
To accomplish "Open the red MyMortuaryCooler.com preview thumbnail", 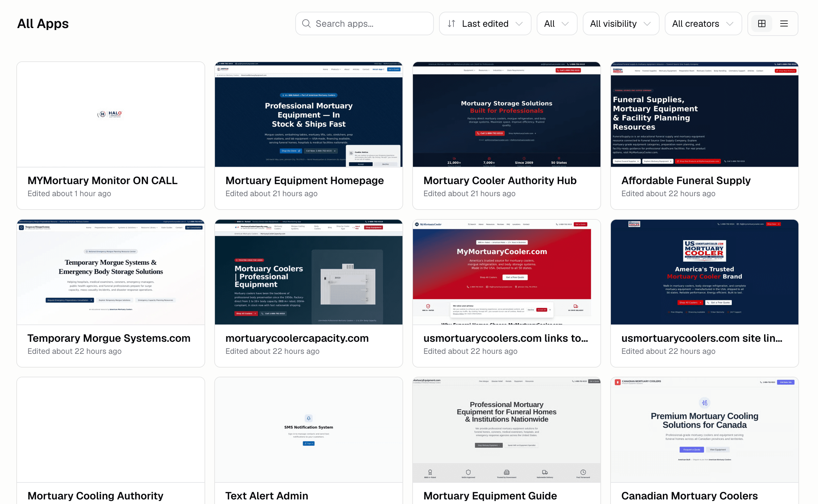I will point(506,272).
